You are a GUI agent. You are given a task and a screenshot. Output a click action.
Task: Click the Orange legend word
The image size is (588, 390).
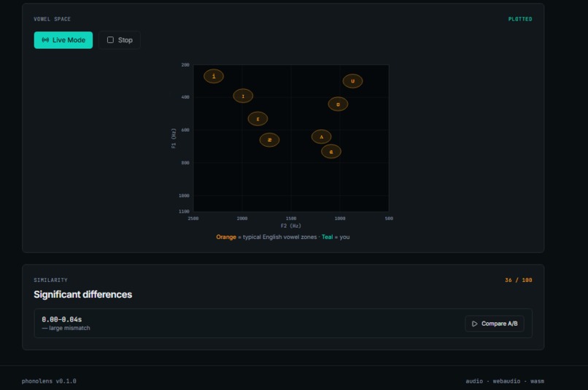226,237
